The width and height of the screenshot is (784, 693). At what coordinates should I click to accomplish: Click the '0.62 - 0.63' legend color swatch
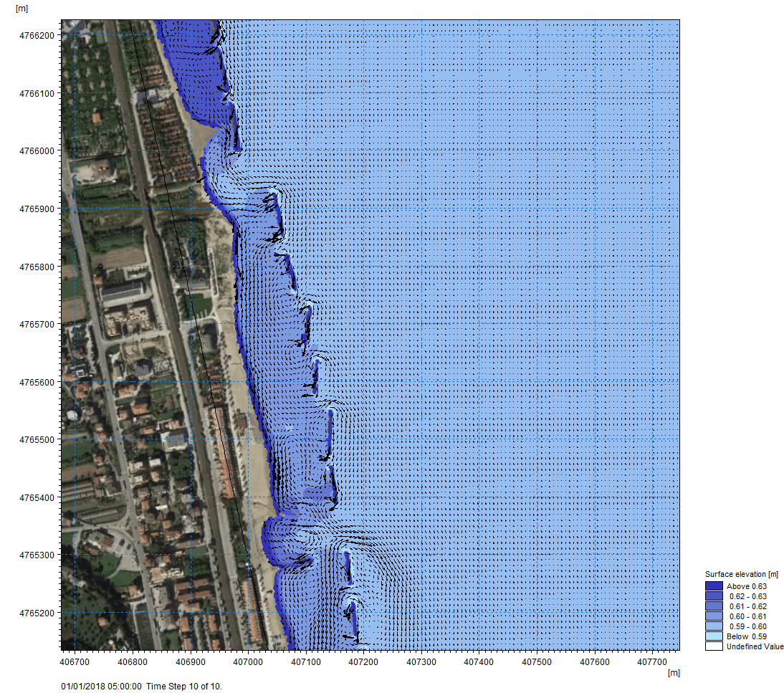pyautogui.click(x=714, y=596)
